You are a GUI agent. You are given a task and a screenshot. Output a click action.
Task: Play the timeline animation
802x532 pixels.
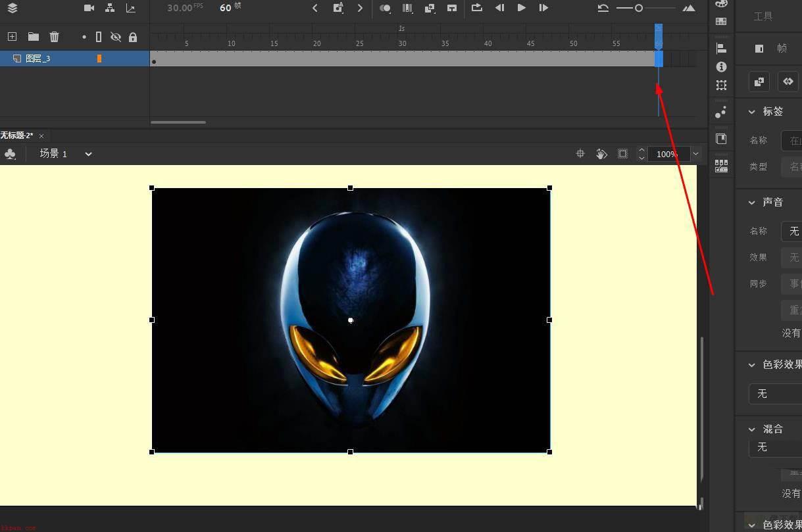521,8
